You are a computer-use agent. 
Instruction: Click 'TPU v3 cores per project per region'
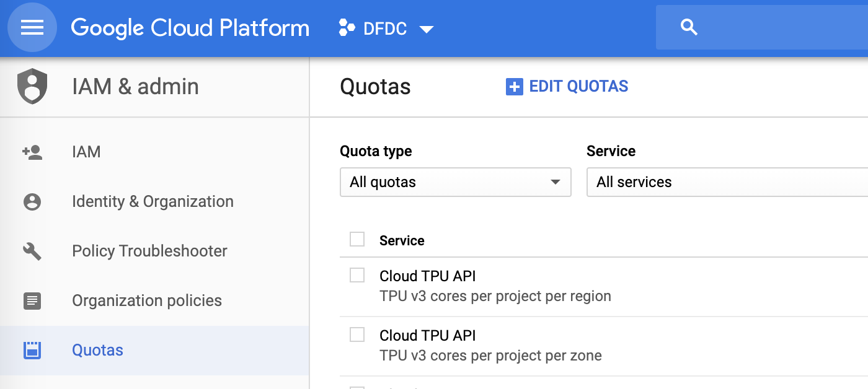[495, 296]
